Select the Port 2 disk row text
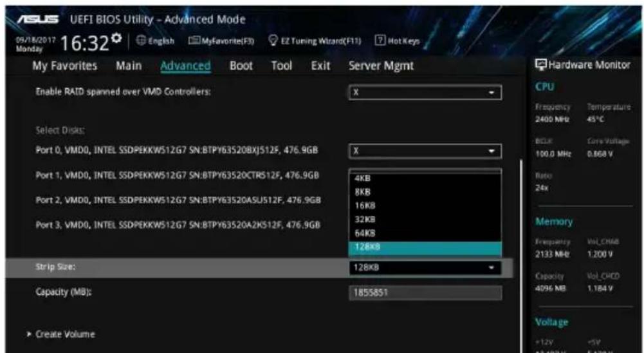Screen dimensions: 644x353 (178, 200)
